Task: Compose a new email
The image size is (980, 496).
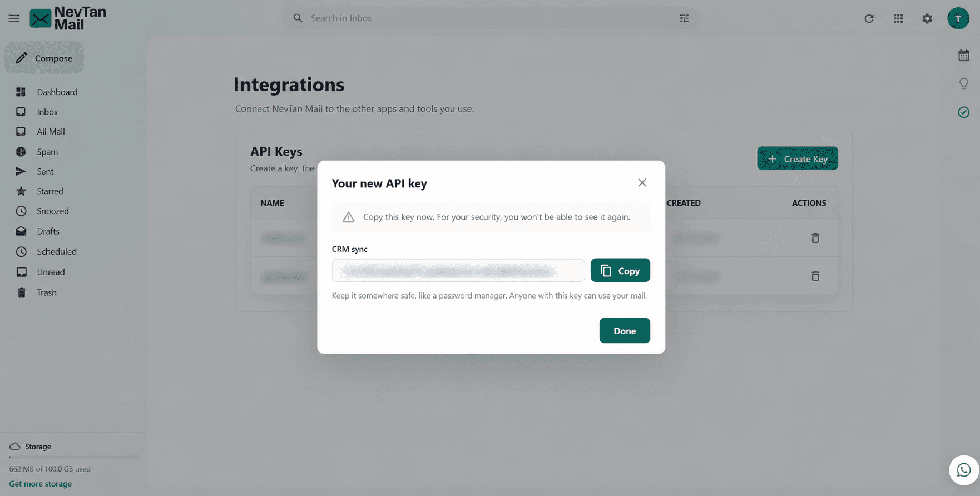Action: [x=44, y=58]
